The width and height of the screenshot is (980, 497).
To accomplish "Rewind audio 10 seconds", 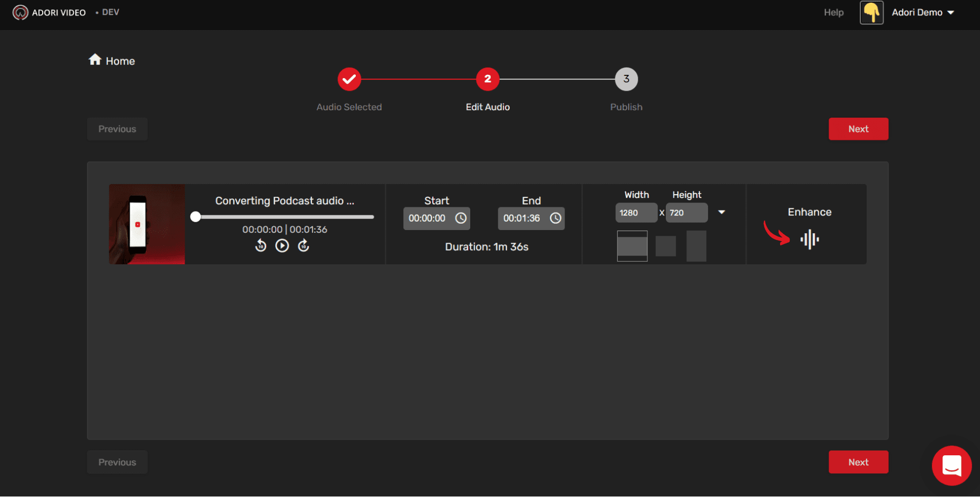I will pyautogui.click(x=260, y=245).
